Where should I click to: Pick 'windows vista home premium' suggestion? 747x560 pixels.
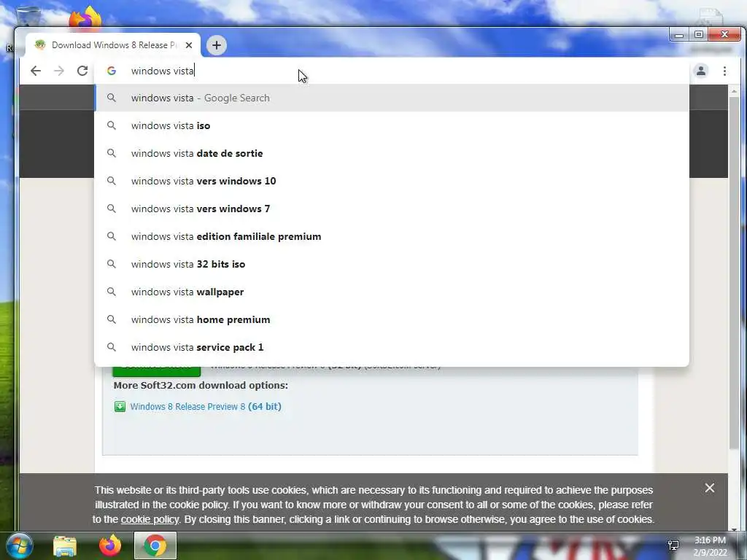[x=392, y=319]
